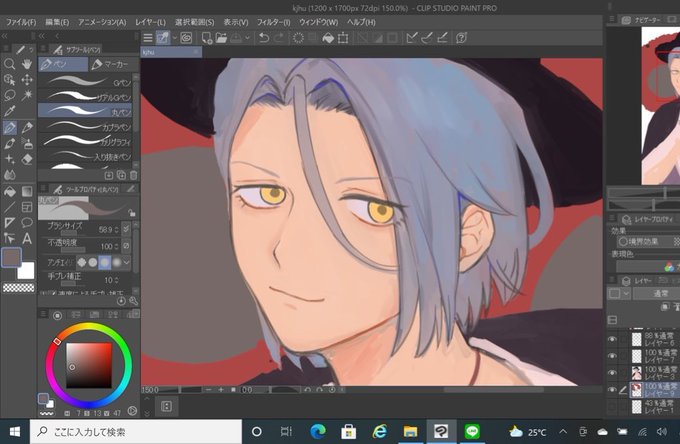Screen dimensions: 680x444
Task: Select the Balloon tool
Action: tap(27, 223)
